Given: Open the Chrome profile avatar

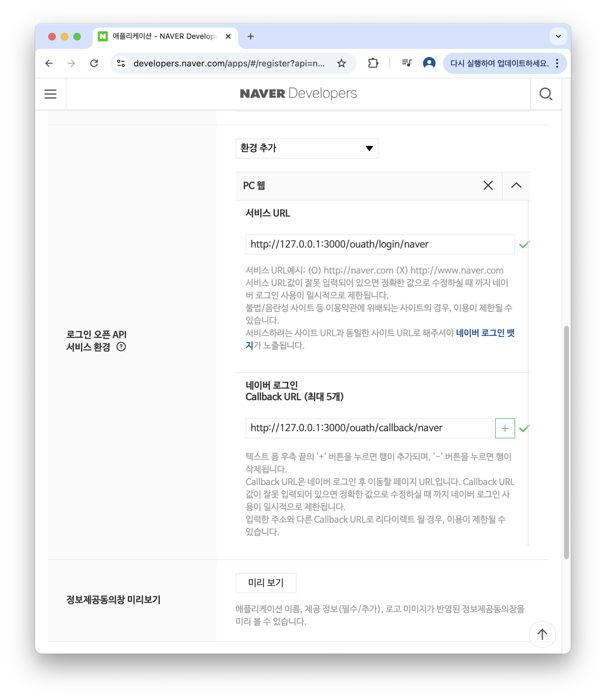Looking at the screenshot, I should click(429, 63).
